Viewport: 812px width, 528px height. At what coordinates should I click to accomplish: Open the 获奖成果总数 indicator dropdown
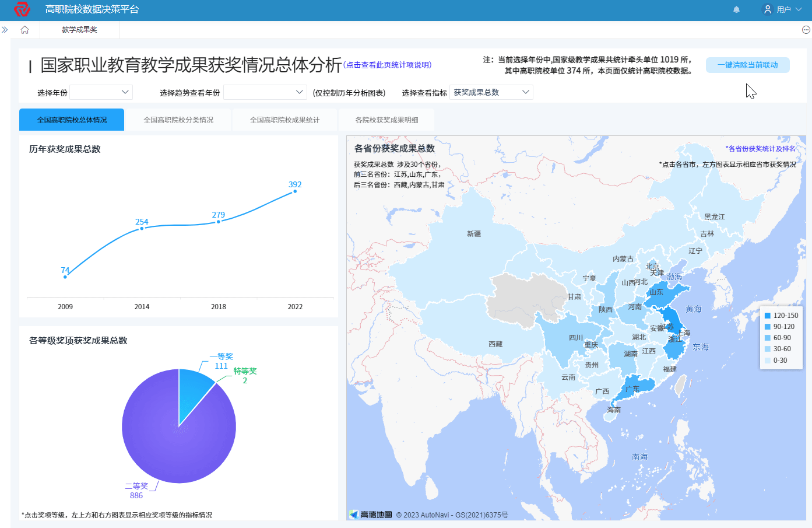click(x=490, y=92)
